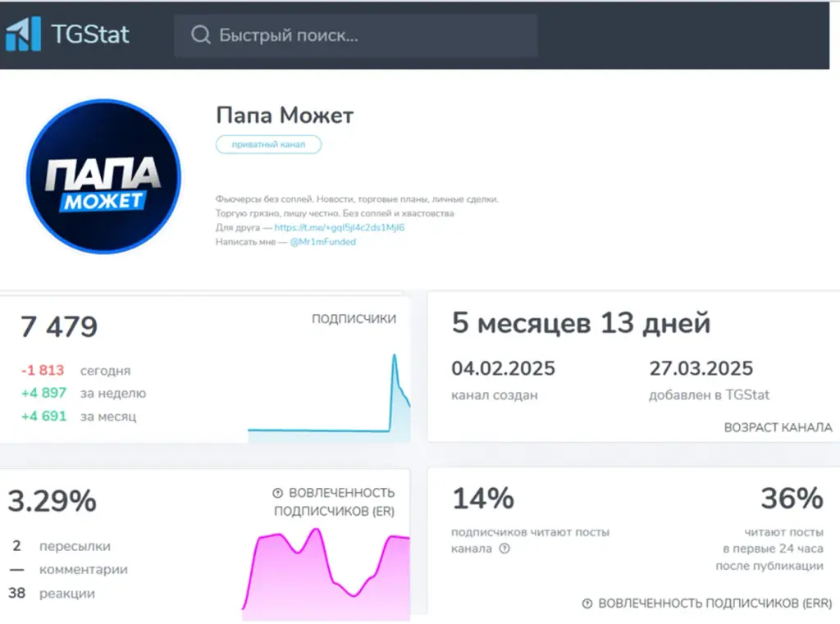Click the 14% readers value
The image size is (840, 624).
pos(483,498)
